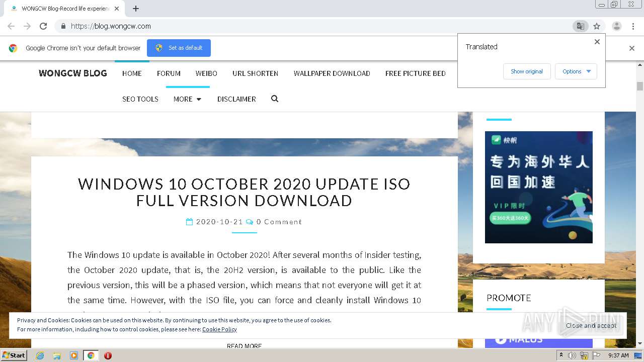Open SEO TOOLS menu item
The image size is (644, 362).
140,99
